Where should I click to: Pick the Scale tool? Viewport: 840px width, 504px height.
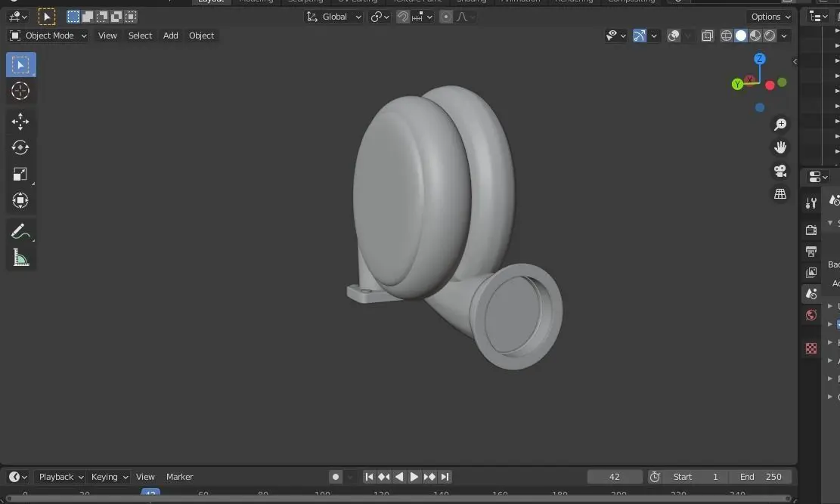click(x=20, y=174)
